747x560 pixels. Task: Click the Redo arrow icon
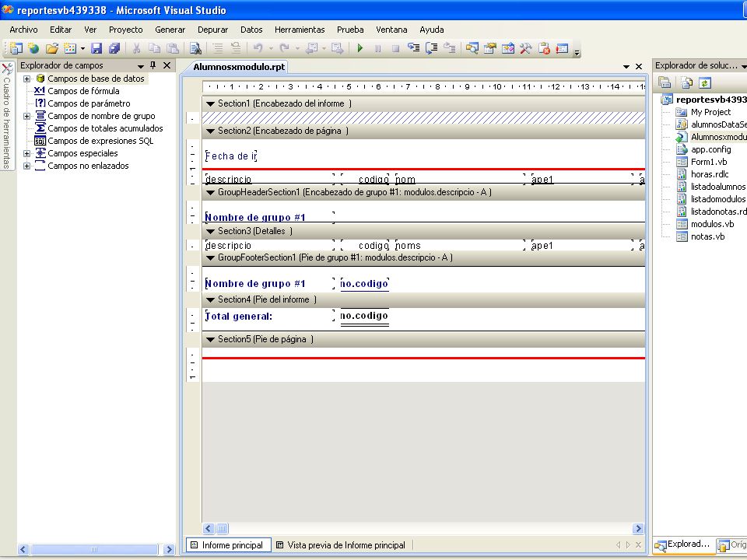[285, 48]
